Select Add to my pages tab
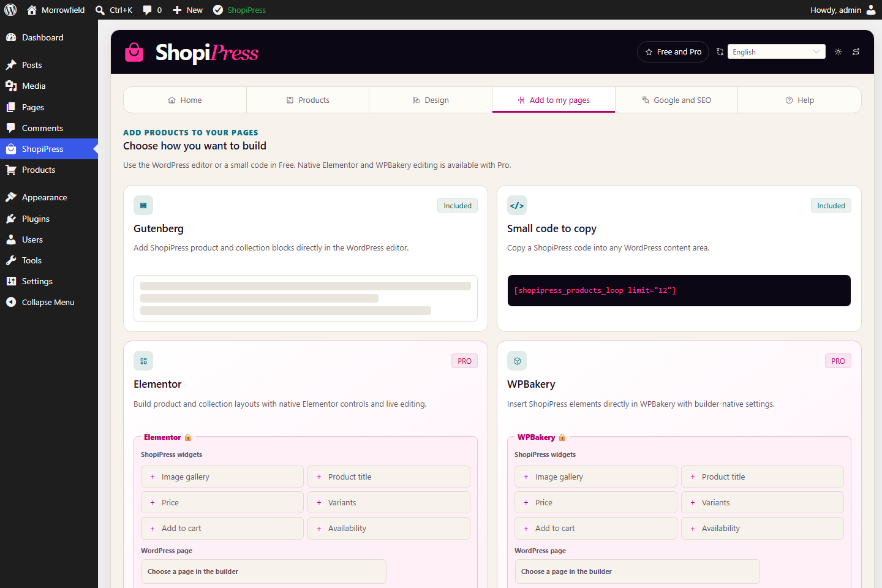 coord(554,100)
